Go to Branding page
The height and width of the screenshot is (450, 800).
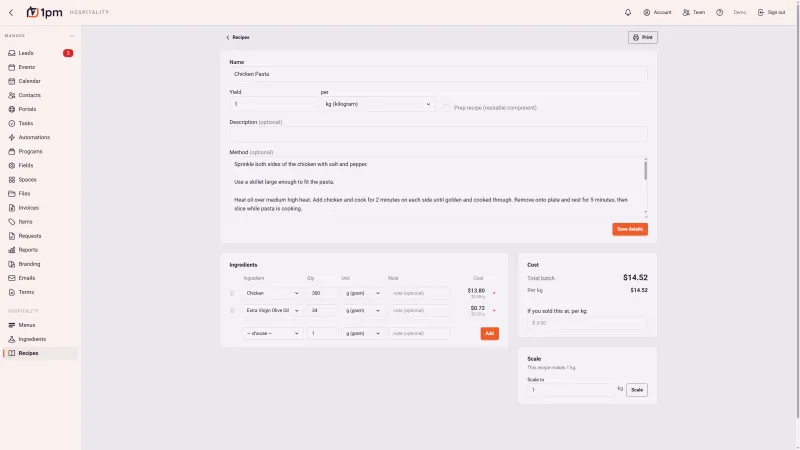tap(40, 264)
